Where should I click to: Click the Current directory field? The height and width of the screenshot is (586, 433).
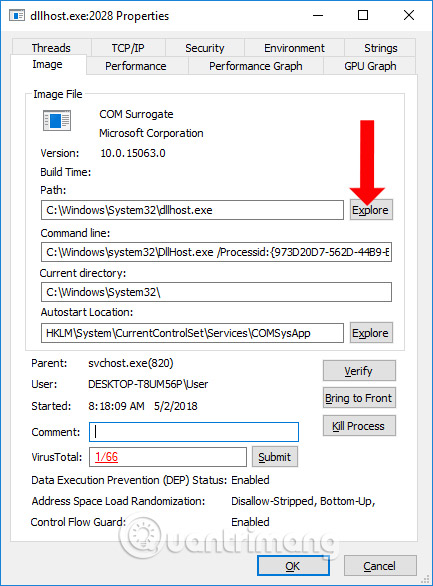tap(216, 292)
